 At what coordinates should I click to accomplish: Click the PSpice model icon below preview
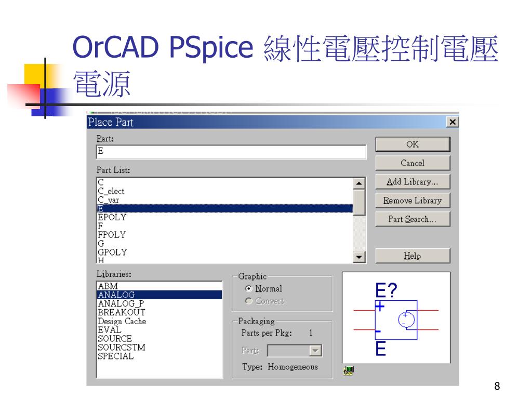coord(349,370)
